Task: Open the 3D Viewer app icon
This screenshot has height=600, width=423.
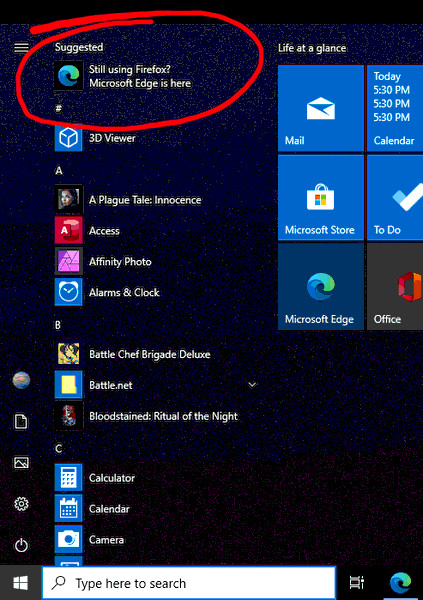Action: pos(69,138)
